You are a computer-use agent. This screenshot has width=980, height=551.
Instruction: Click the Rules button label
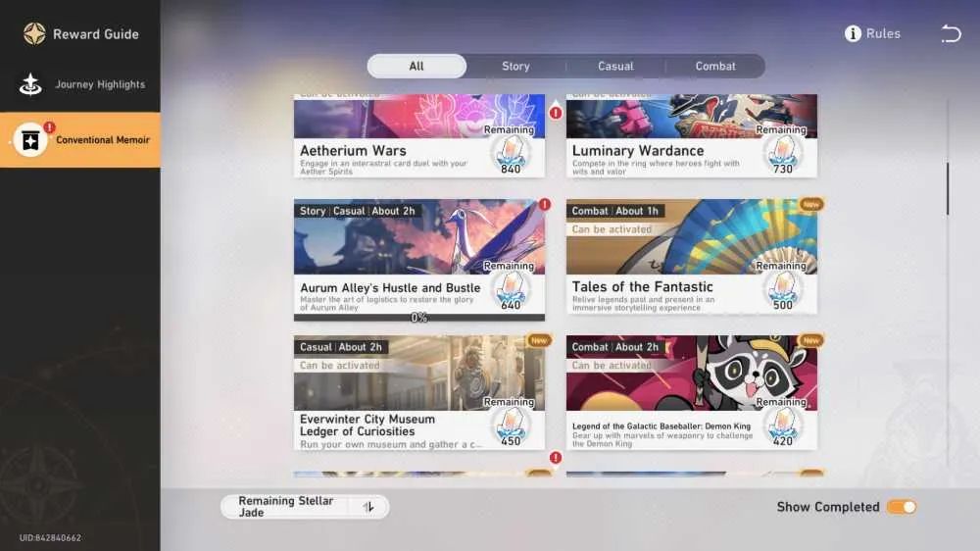pos(883,33)
